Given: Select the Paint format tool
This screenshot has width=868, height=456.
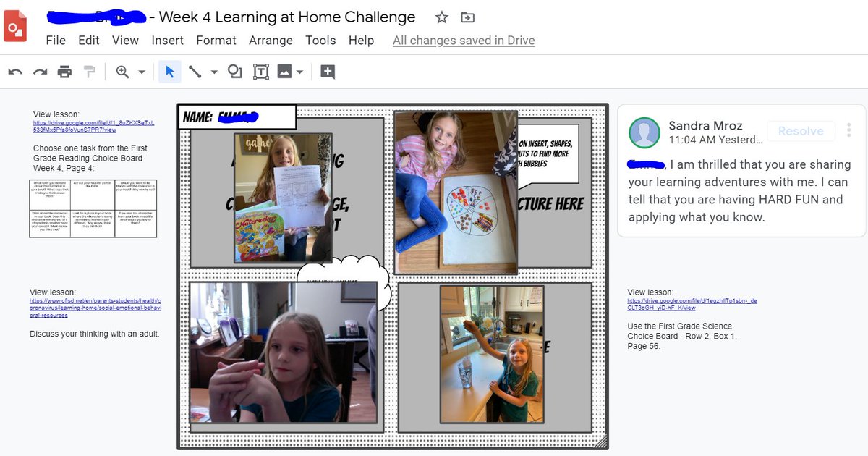Looking at the screenshot, I should coord(90,72).
